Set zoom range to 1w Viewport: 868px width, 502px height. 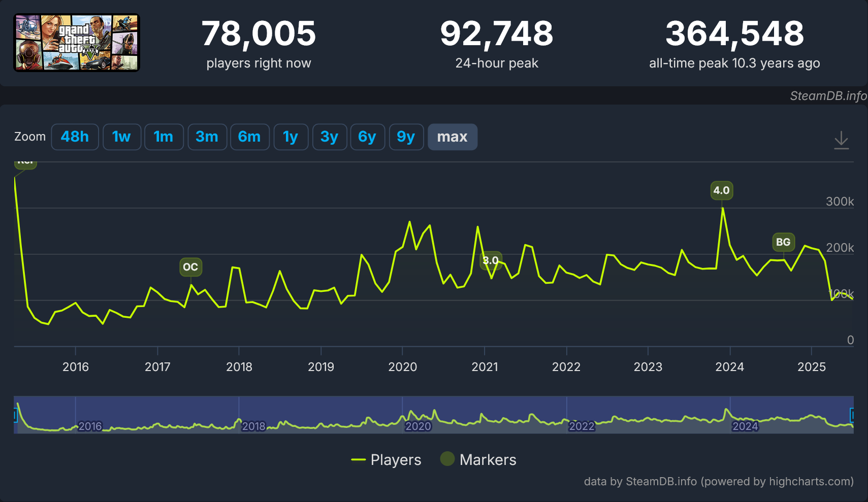(121, 137)
